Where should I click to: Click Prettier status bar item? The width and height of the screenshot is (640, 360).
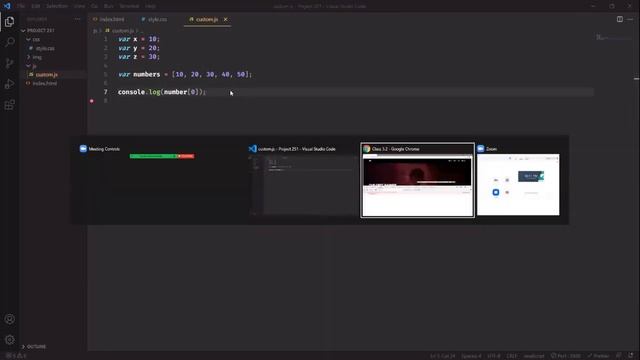(x=598, y=356)
